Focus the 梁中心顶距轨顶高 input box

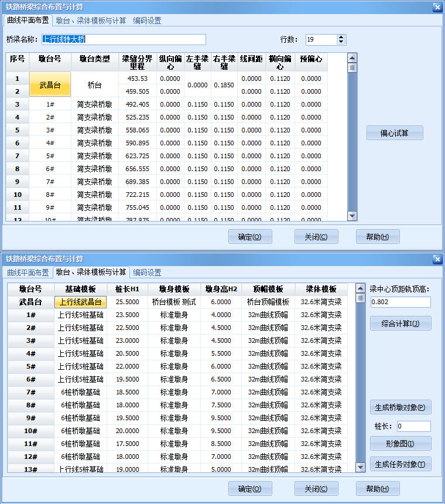click(x=400, y=302)
